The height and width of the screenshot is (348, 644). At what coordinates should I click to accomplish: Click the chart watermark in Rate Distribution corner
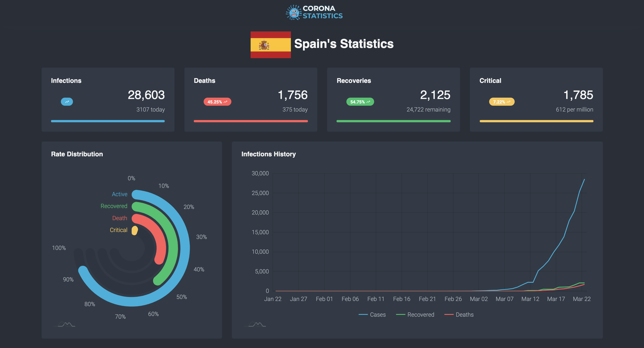[x=64, y=325]
